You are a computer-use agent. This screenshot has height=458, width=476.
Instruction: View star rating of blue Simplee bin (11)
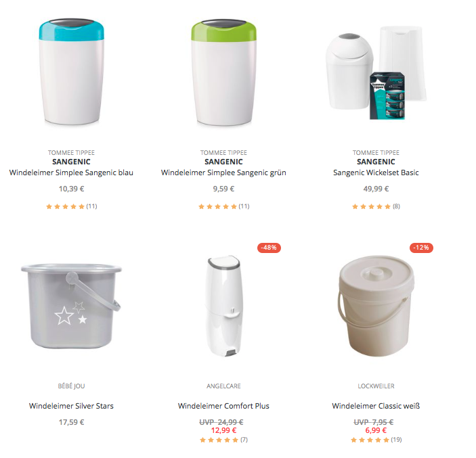pyautogui.click(x=71, y=206)
